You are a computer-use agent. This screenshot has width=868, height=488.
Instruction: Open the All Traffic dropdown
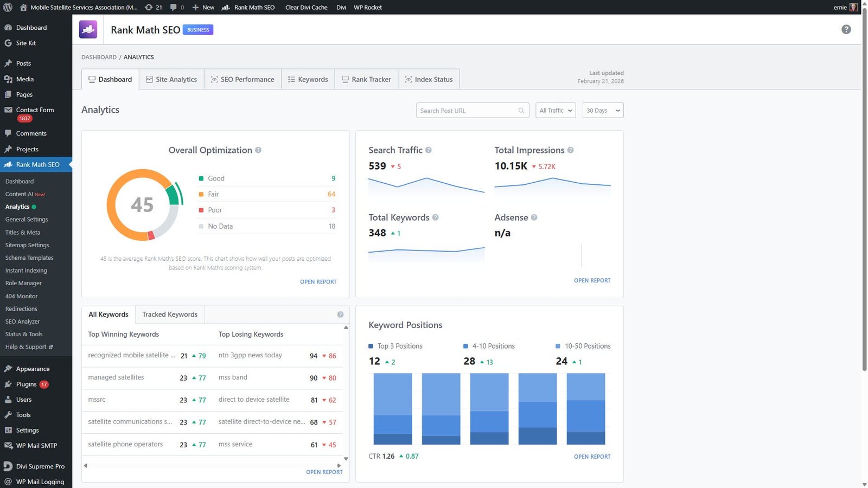(x=555, y=111)
